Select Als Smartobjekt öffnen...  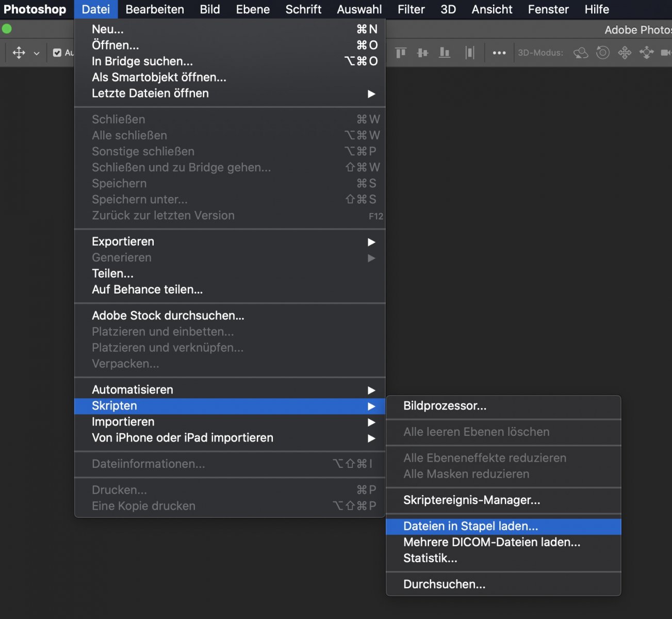pos(230,77)
